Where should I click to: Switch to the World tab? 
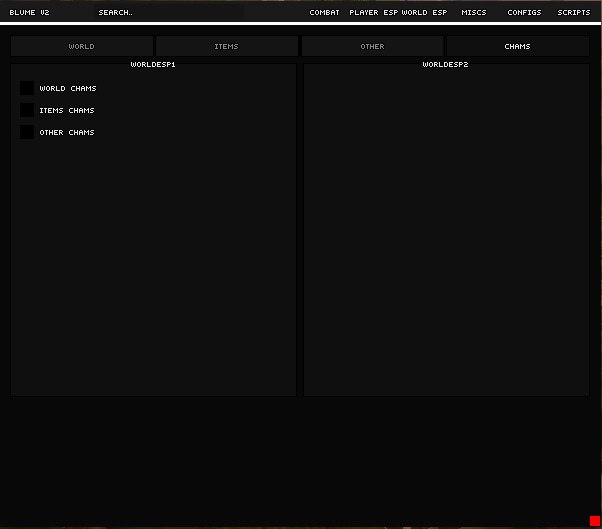tap(82, 46)
